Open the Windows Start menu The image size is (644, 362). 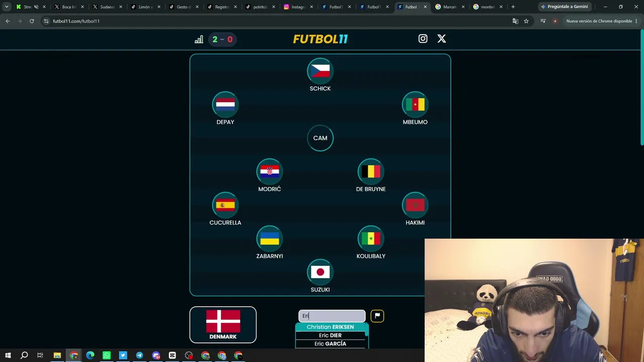[x=8, y=355]
